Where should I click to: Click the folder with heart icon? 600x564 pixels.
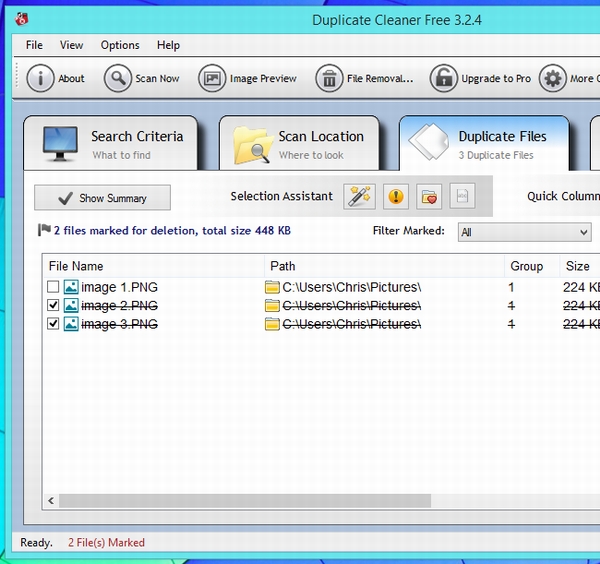429,196
